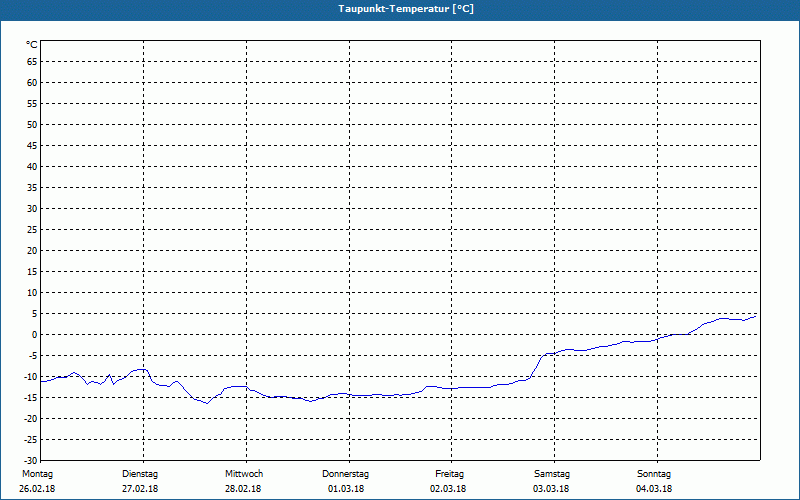
Task: Click the 40 axis label
Action: point(32,167)
